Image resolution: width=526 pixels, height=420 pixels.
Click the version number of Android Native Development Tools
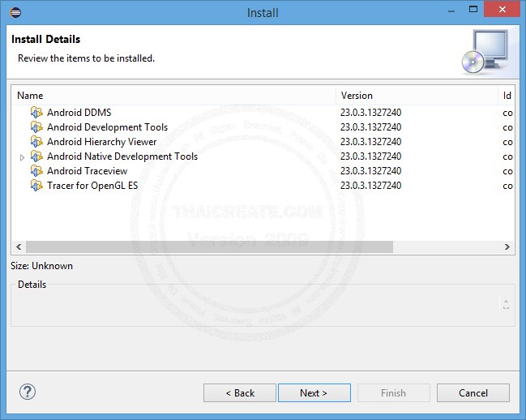pyautogui.click(x=370, y=156)
